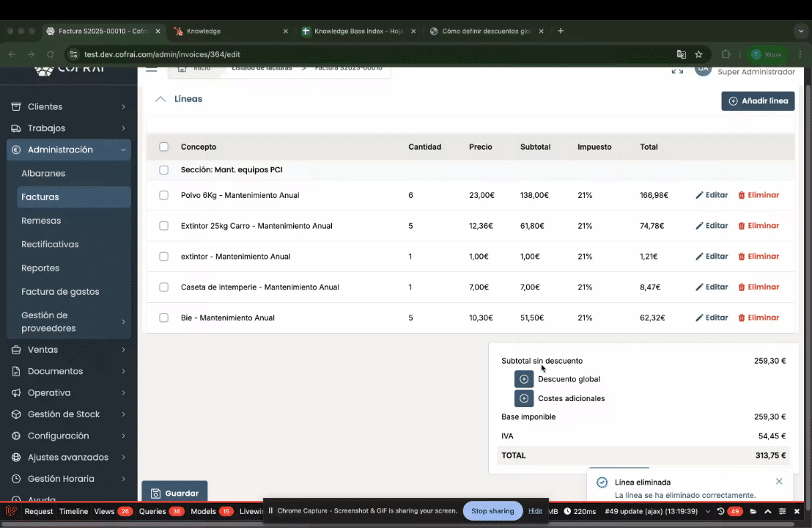Select the Bie - Mantenimiento Anual checkbox
The width and height of the screenshot is (812, 528).
(x=164, y=318)
